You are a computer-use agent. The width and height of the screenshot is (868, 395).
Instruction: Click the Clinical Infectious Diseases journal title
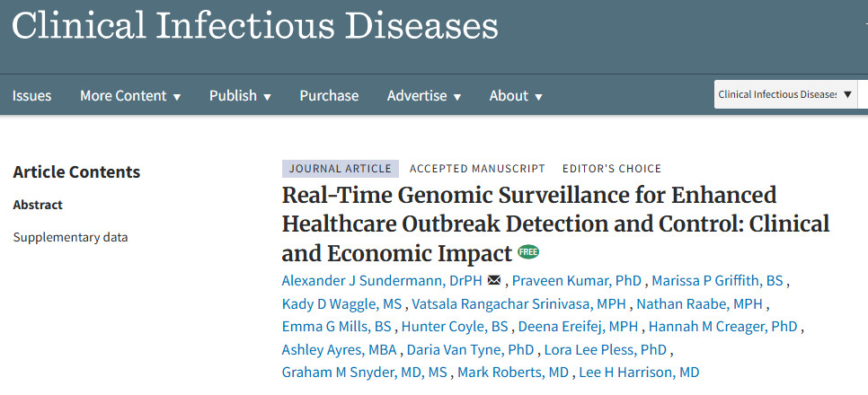pos(254,25)
